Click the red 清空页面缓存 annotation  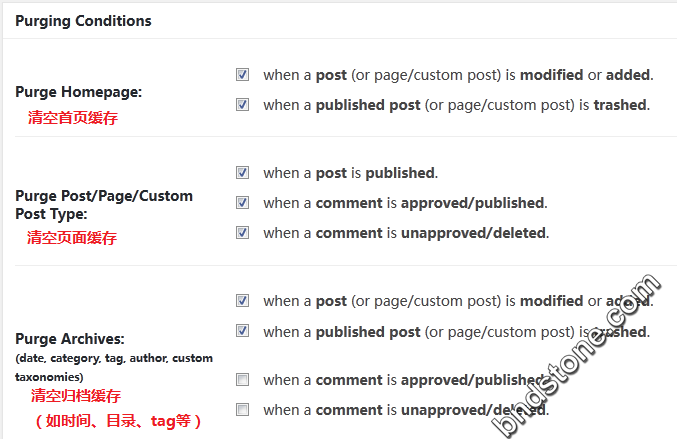(72, 238)
